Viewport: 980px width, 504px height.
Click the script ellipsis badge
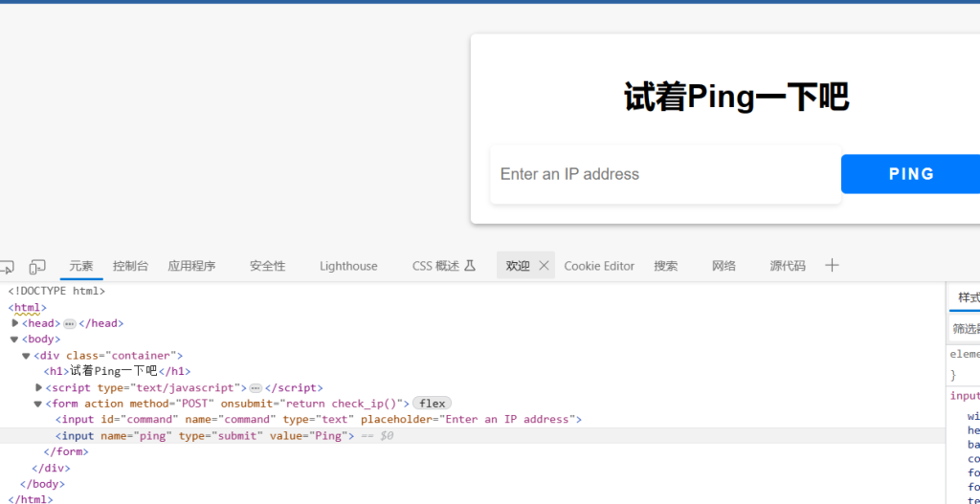click(256, 388)
